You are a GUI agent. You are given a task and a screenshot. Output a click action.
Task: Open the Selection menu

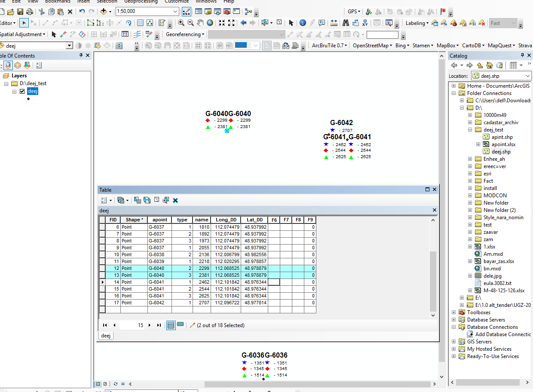[x=107, y=2]
